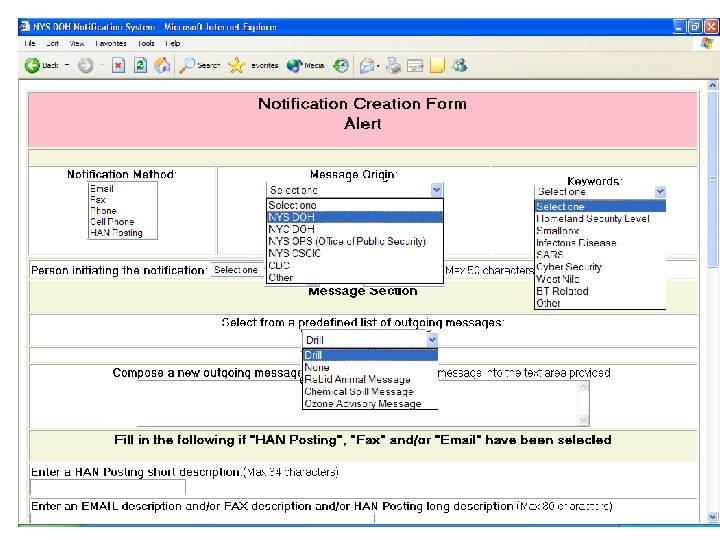
Task: Click the Windows flag logo in menu bar
Action: click(707, 44)
